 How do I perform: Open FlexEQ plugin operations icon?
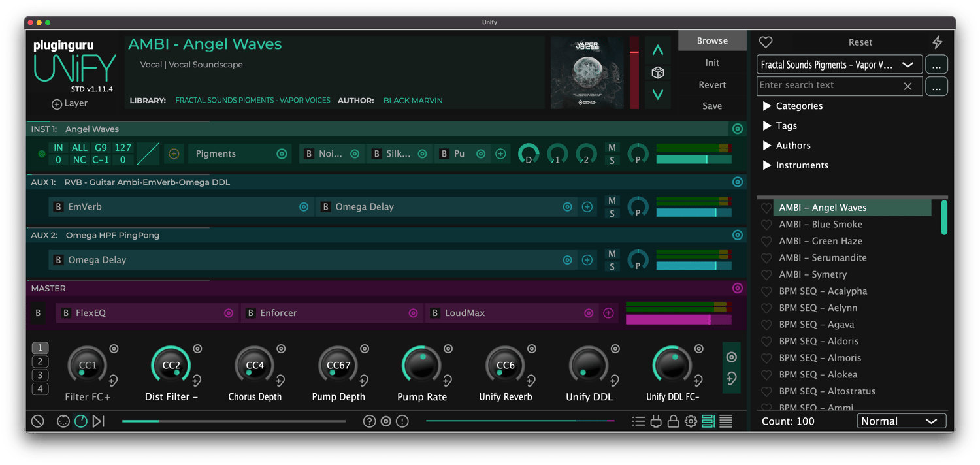(229, 313)
